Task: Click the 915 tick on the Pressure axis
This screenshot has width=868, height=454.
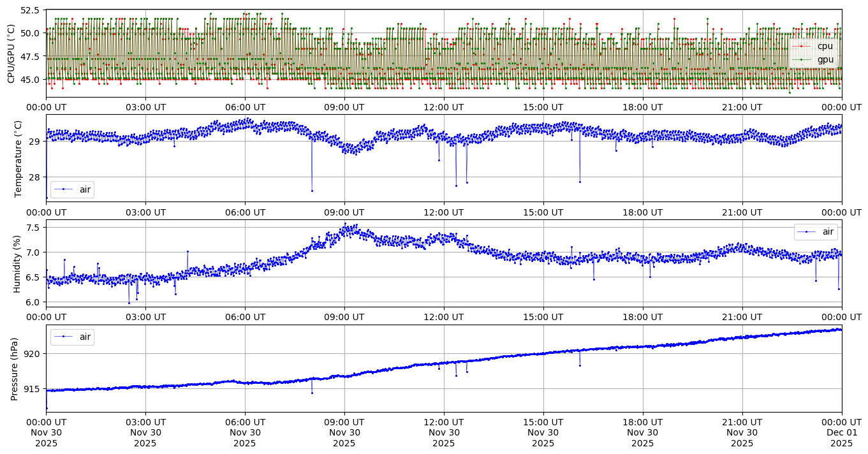Action: [33, 389]
